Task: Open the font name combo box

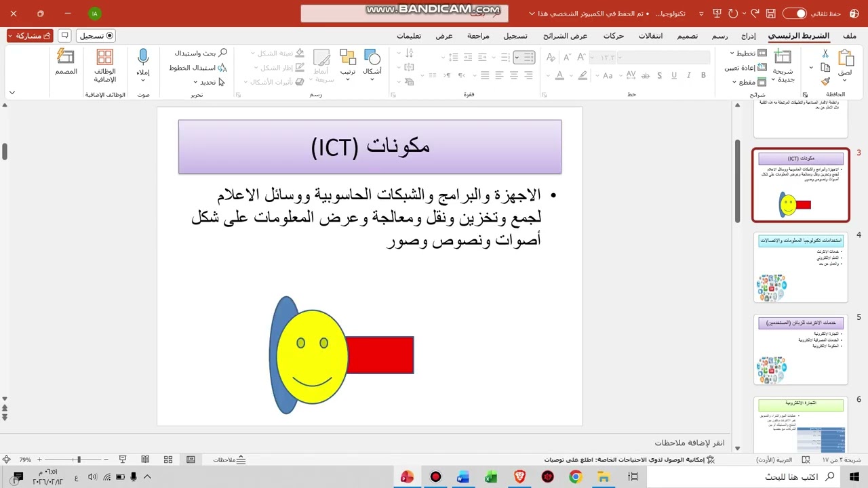Action: 664,58
